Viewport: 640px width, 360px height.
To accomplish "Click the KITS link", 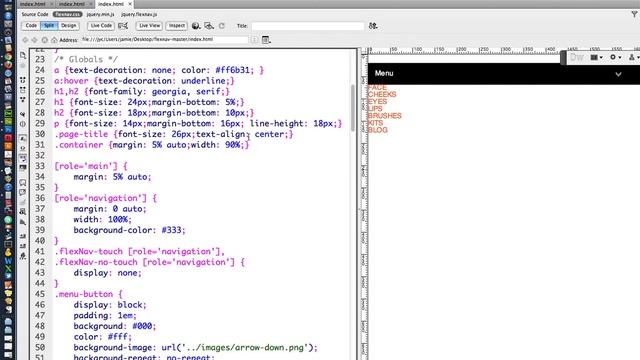I will [x=376, y=123].
